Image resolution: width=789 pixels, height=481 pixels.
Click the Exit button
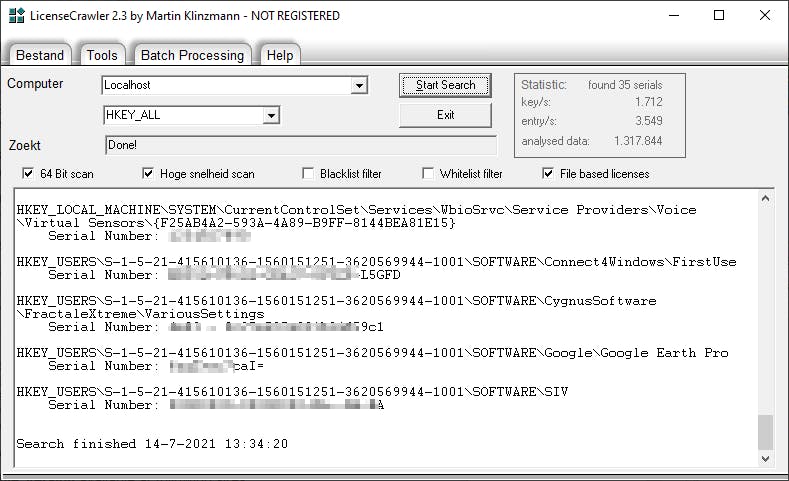point(446,115)
